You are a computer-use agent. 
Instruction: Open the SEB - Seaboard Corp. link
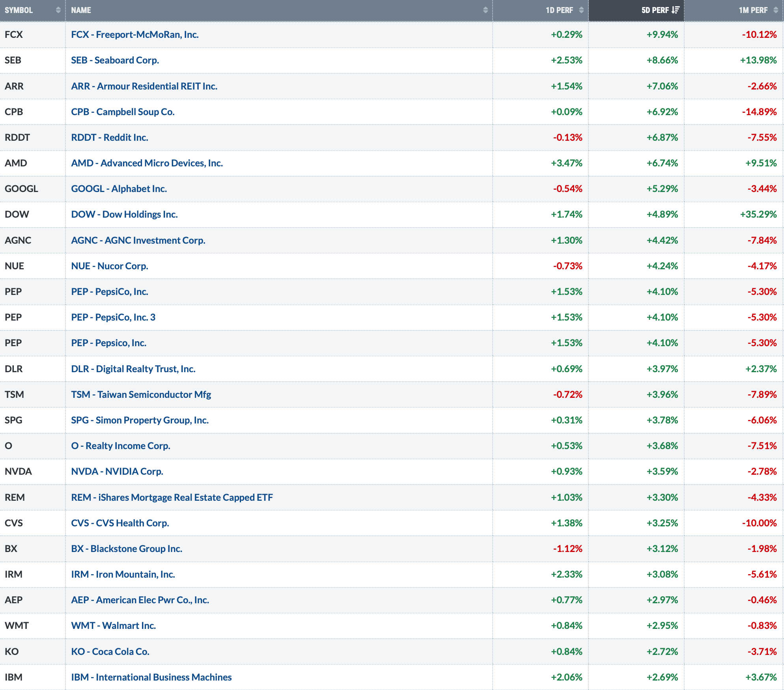click(x=115, y=60)
